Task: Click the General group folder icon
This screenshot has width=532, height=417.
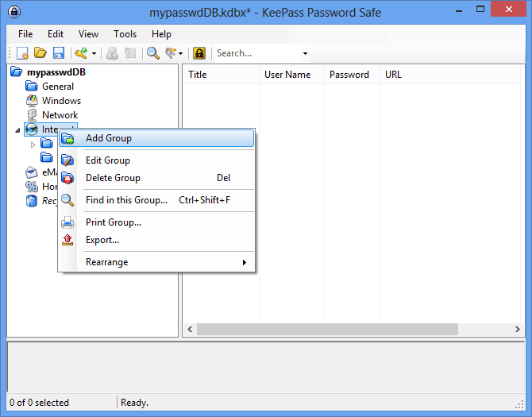Action: (x=32, y=87)
